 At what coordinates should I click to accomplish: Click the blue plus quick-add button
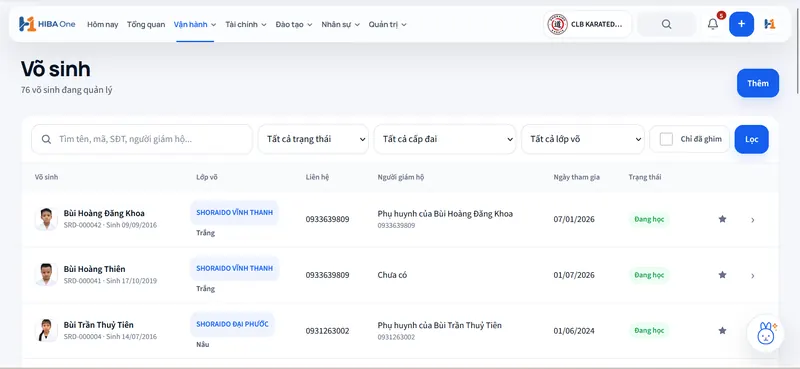point(741,24)
